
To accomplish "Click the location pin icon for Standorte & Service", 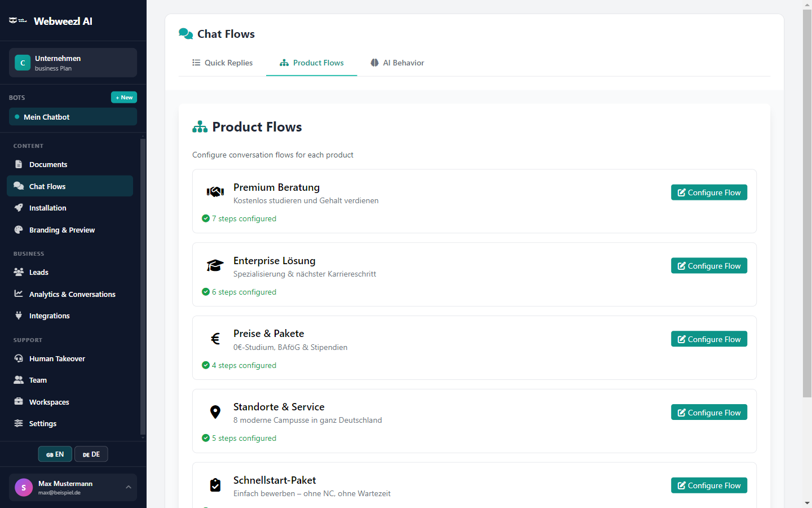I will 215,411.
